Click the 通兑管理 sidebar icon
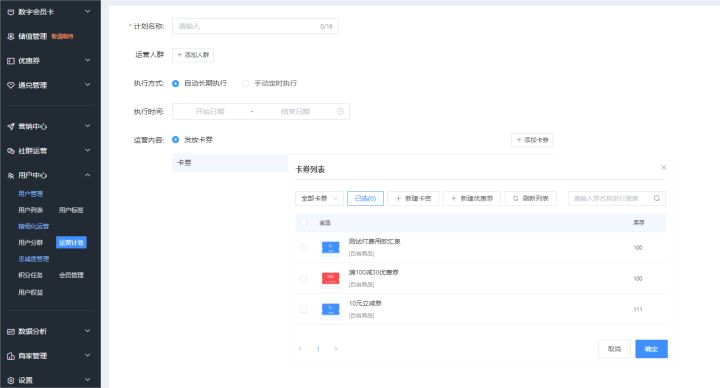The image size is (720, 388). pyautogui.click(x=11, y=85)
